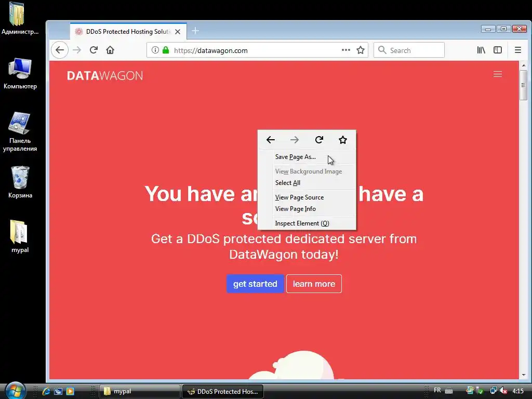Click the page vertical scrollbar thumb
532x399 pixels.
[523, 85]
